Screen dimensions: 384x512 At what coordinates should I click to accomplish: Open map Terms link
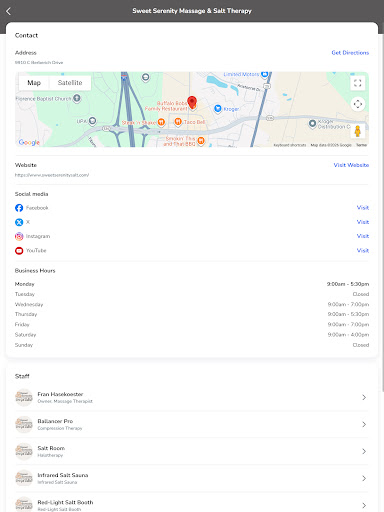point(361,145)
